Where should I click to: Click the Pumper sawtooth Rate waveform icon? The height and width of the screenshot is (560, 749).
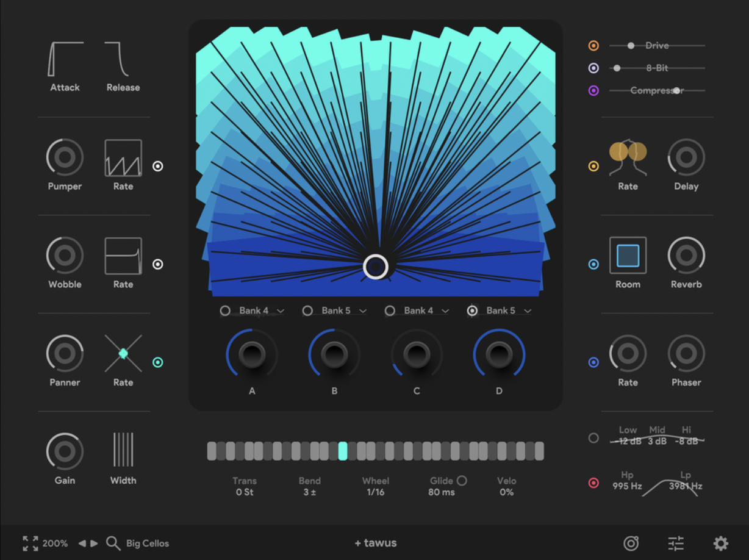(123, 158)
